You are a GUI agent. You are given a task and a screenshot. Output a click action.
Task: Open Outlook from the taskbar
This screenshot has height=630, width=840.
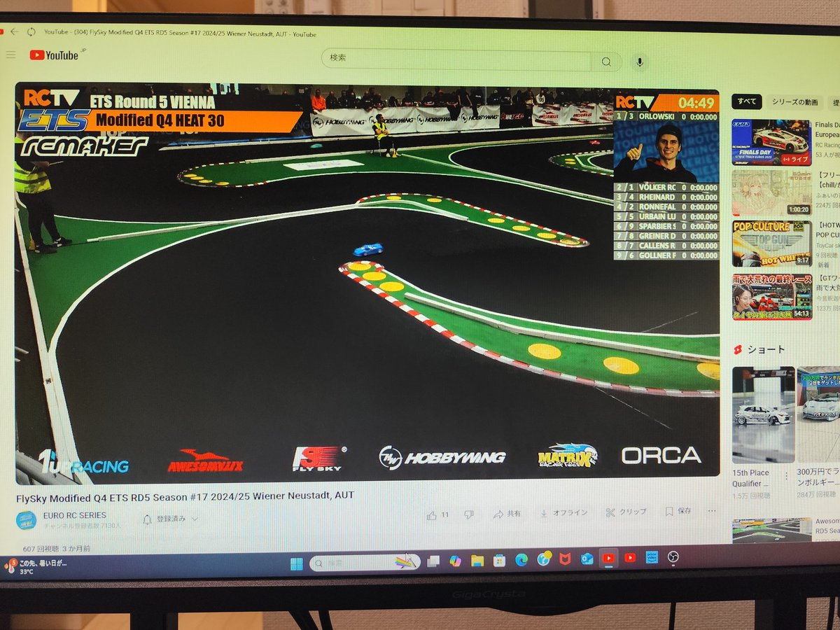pyautogui.click(x=587, y=558)
